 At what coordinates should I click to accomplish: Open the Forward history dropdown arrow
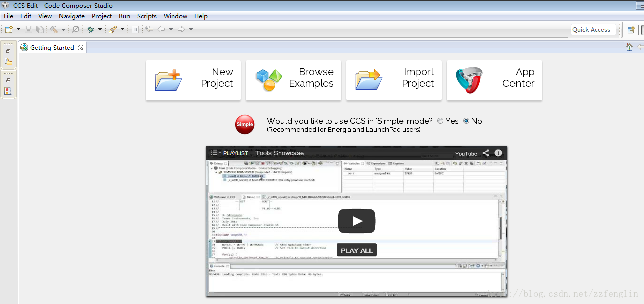click(191, 30)
